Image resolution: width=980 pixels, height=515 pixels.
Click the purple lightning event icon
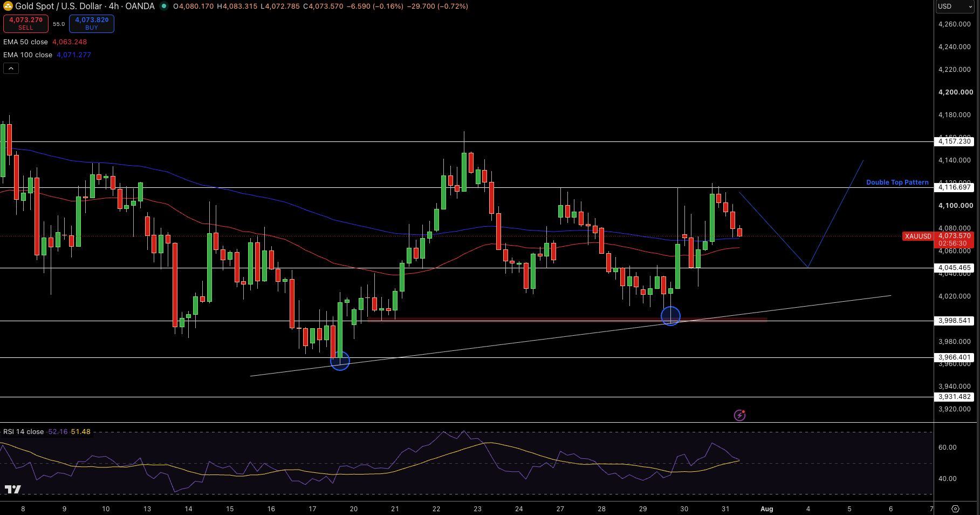739,415
